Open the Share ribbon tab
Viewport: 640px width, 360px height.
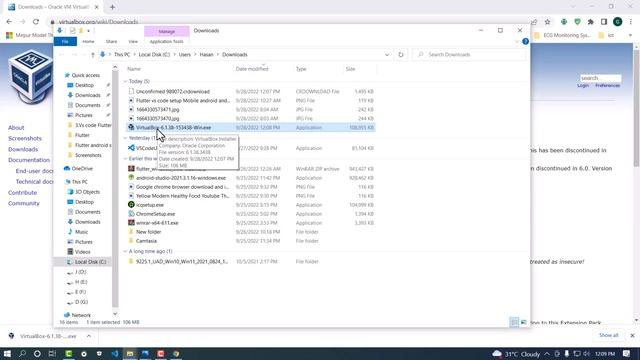[111, 41]
